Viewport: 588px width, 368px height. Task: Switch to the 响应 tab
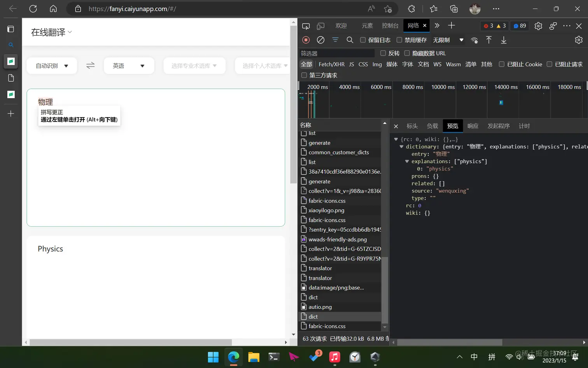tap(473, 126)
